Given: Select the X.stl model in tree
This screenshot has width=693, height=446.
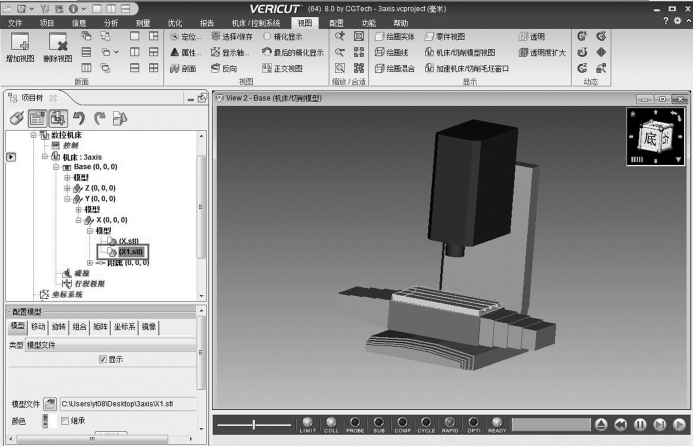Looking at the screenshot, I should (x=129, y=241).
